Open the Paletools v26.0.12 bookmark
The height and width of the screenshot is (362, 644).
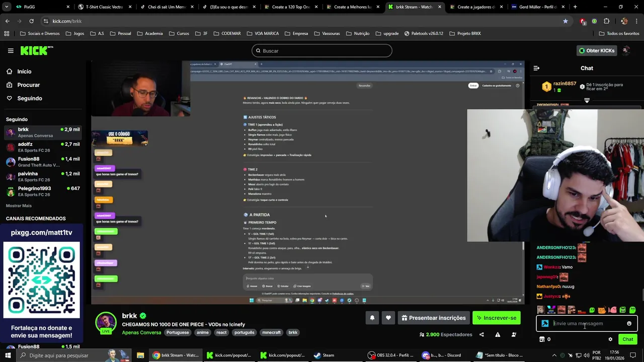(424, 34)
